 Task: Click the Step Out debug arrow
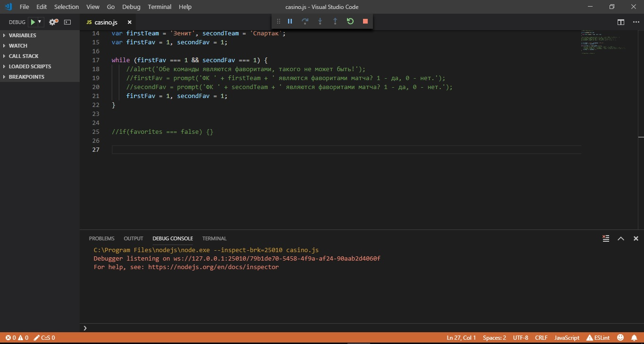point(335,21)
